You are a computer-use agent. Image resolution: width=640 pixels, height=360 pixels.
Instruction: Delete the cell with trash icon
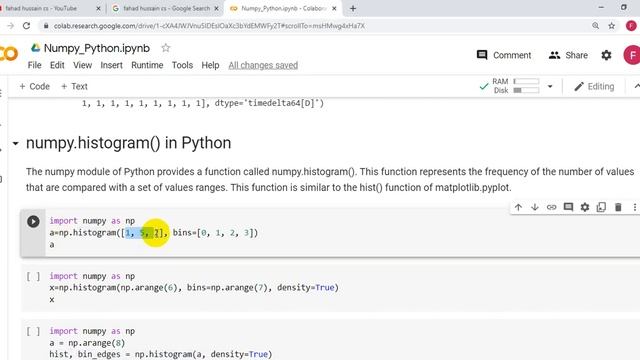point(618,207)
